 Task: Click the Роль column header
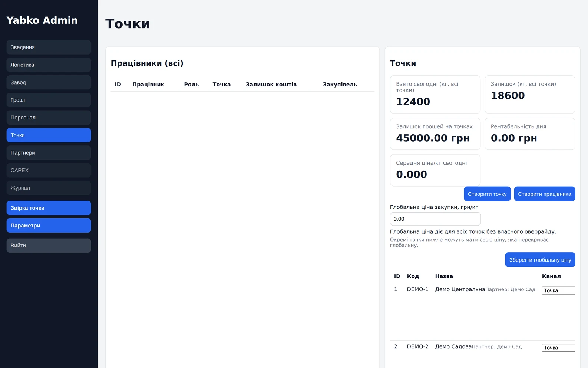191,85
